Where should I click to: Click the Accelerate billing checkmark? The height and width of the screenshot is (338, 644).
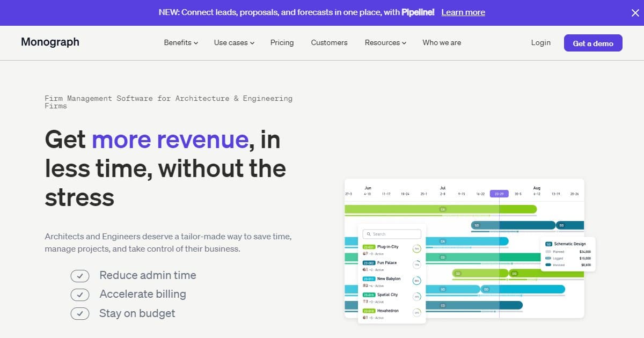80,295
